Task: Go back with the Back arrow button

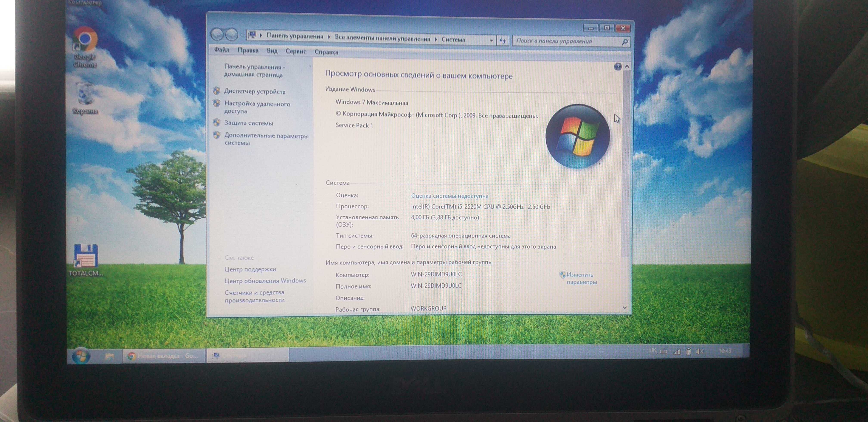Action: pos(217,34)
